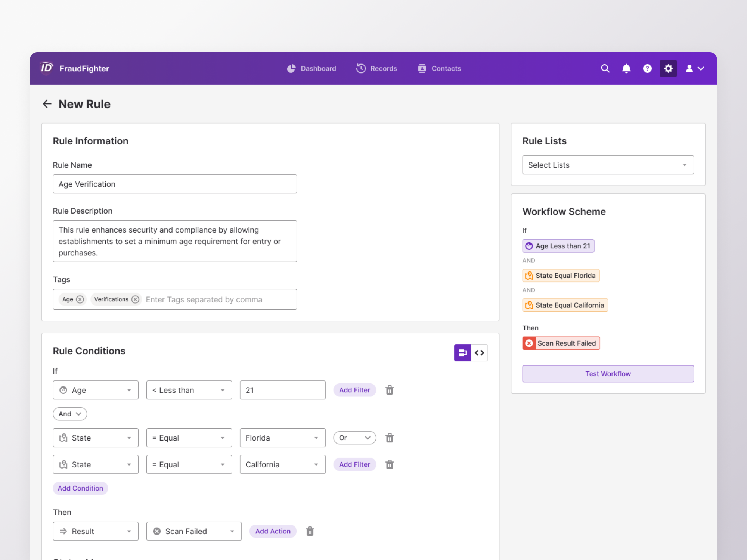The height and width of the screenshot is (560, 747).
Task: Open the settings gear icon
Action: 668,69
